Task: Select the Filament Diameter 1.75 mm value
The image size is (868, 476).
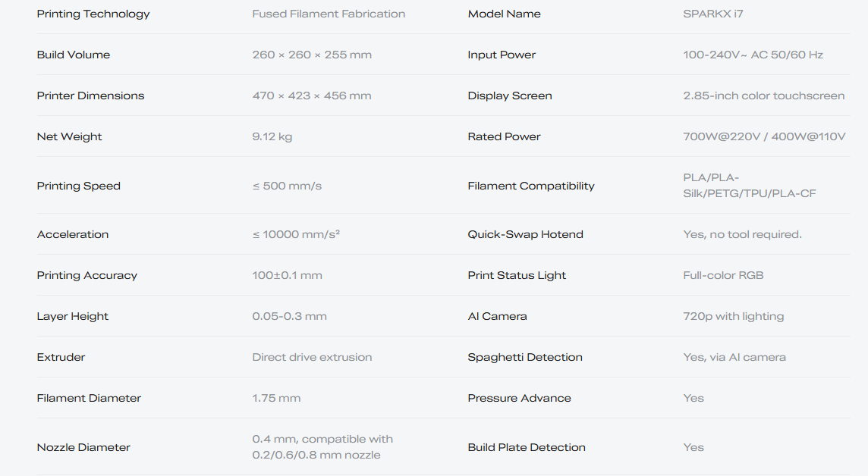Action: coord(276,398)
